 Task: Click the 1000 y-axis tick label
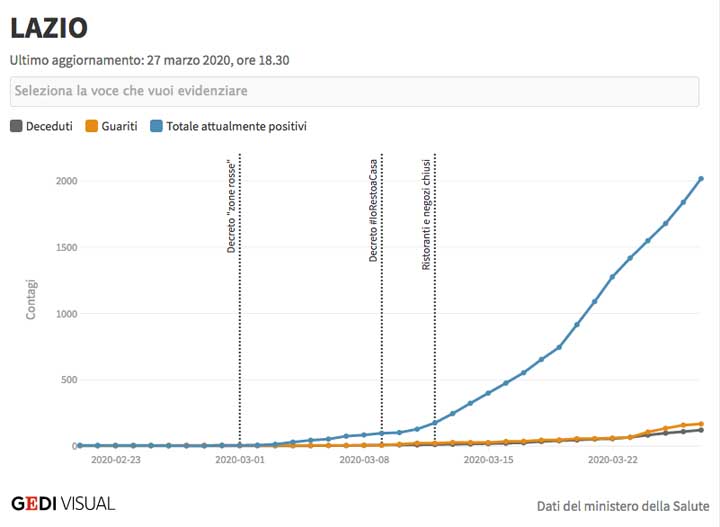(63, 314)
